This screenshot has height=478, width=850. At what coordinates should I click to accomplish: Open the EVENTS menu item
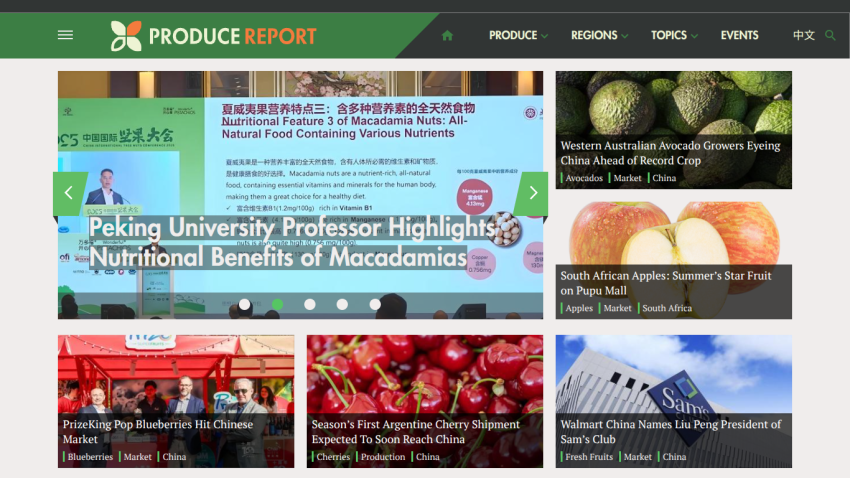[739, 35]
